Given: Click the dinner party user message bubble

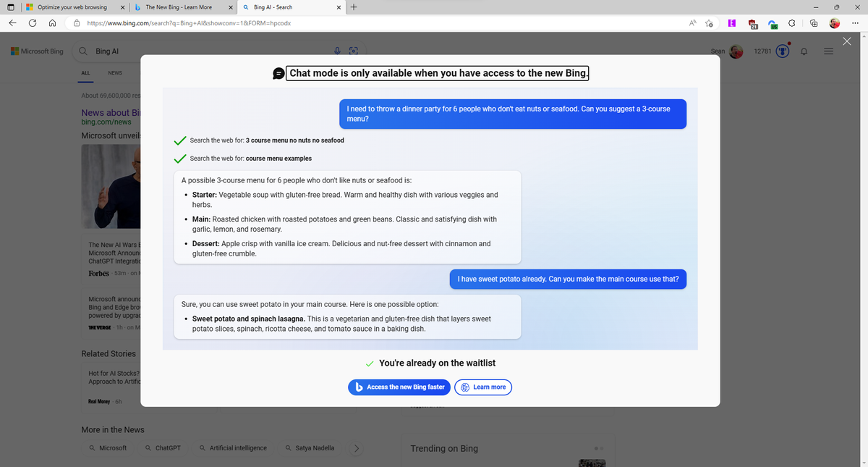Looking at the screenshot, I should (512, 113).
